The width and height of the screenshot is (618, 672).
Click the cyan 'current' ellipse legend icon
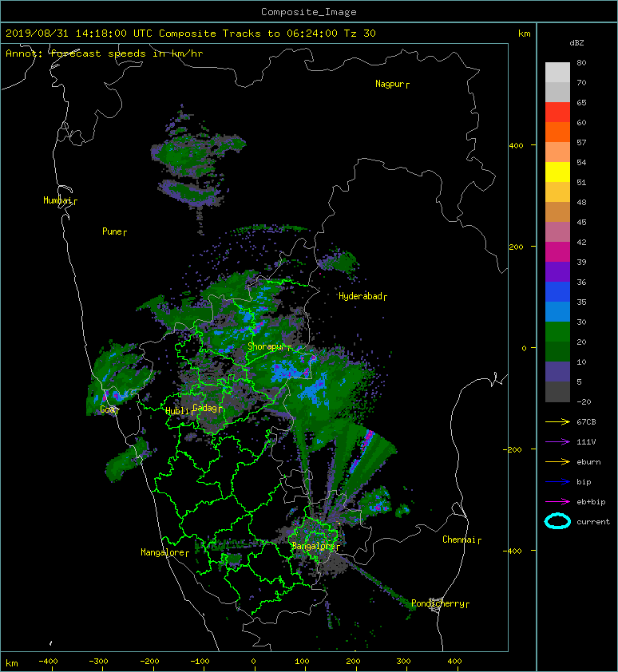pyautogui.click(x=557, y=521)
